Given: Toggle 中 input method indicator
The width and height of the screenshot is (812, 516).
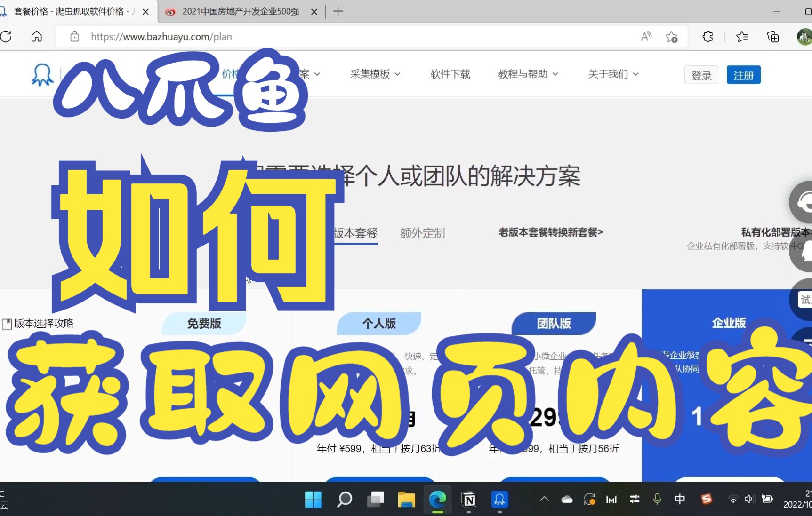Looking at the screenshot, I should tap(680, 499).
